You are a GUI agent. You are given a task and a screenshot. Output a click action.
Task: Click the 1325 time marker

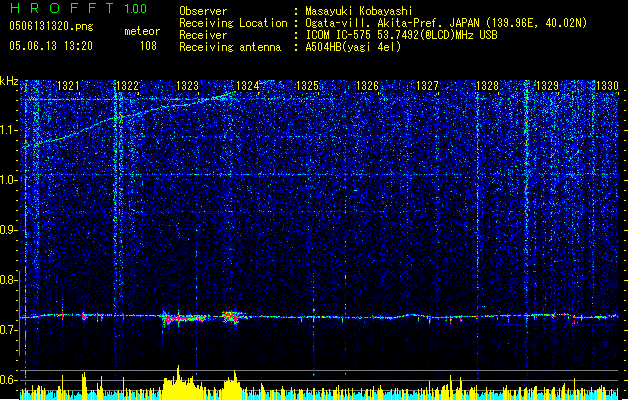(x=307, y=86)
